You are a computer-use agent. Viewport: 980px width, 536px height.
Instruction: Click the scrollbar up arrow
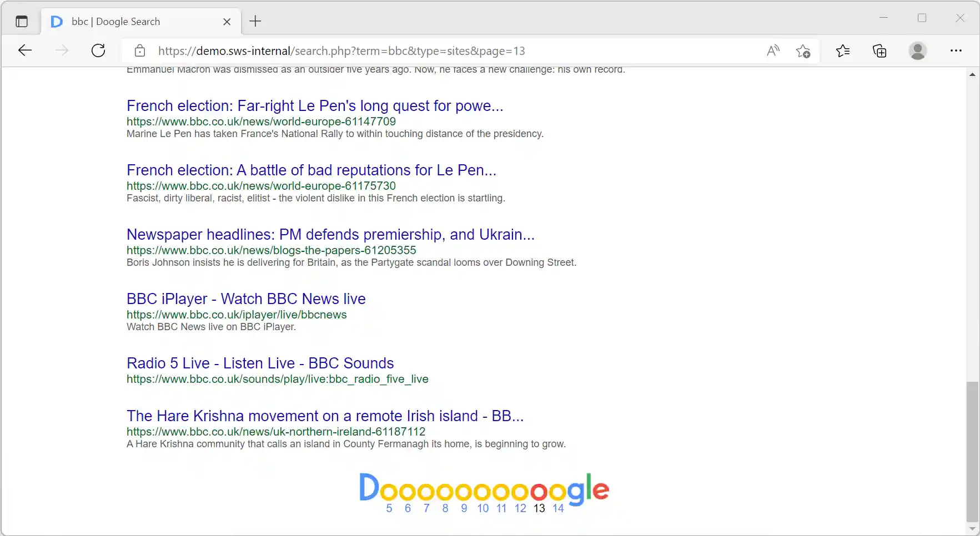pos(972,74)
